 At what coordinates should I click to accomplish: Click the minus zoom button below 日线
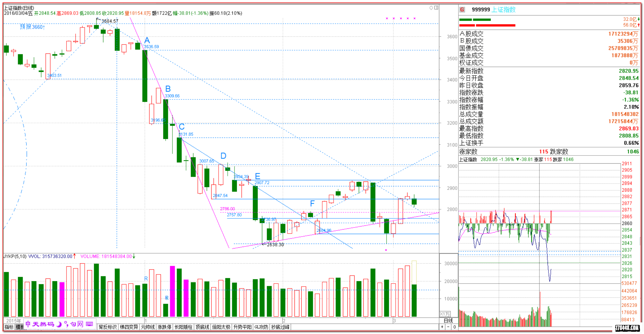(x=448, y=327)
